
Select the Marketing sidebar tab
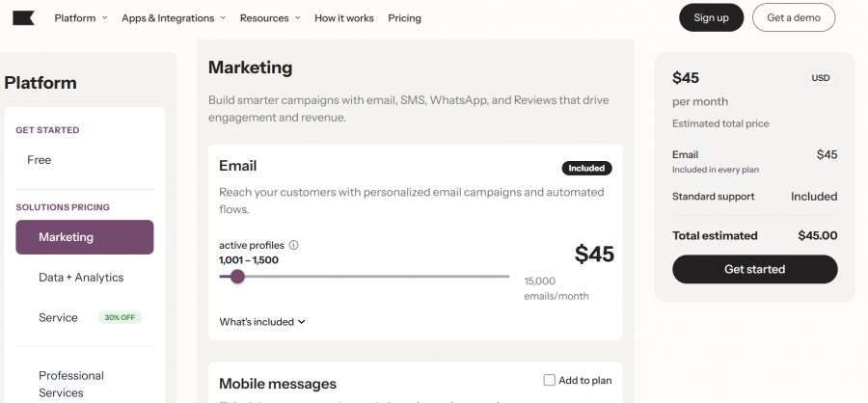85,237
